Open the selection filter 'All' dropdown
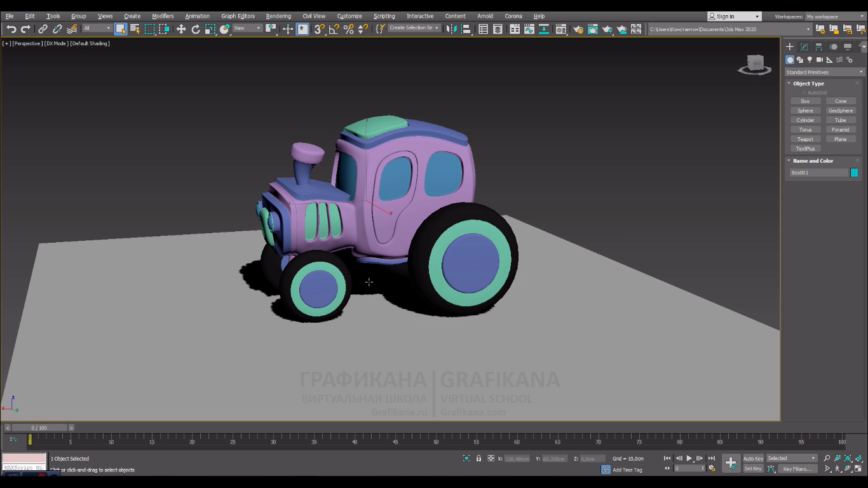The image size is (868, 488). [97, 29]
